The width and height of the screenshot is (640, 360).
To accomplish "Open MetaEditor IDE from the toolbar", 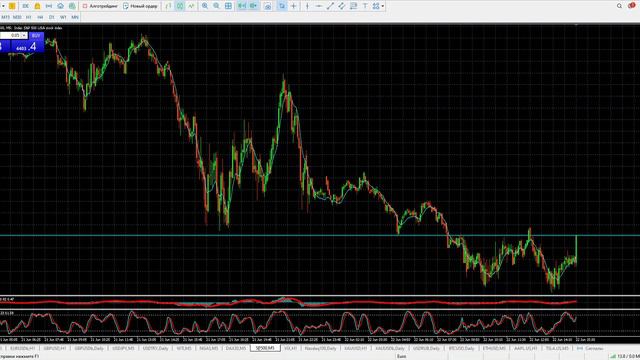I will click(x=25, y=6).
